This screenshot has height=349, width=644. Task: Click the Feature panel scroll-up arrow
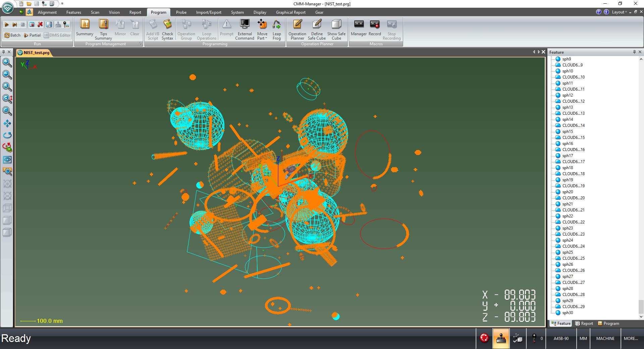(x=641, y=59)
